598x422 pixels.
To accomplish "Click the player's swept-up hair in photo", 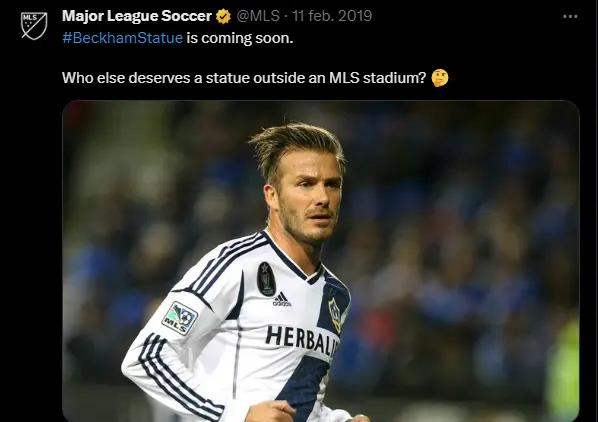I will [x=296, y=145].
